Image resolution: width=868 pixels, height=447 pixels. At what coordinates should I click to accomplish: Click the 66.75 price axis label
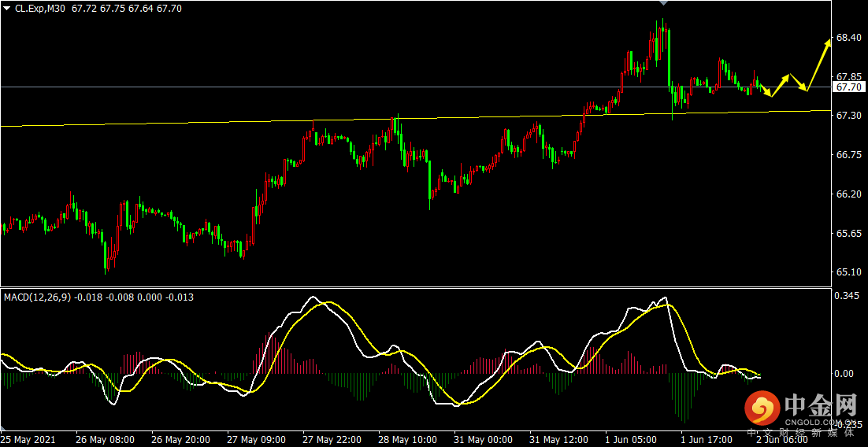tap(848, 155)
